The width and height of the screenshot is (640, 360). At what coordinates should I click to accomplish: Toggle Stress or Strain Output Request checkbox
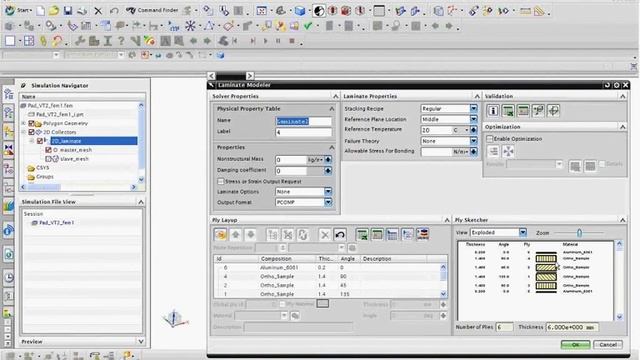click(x=221, y=181)
